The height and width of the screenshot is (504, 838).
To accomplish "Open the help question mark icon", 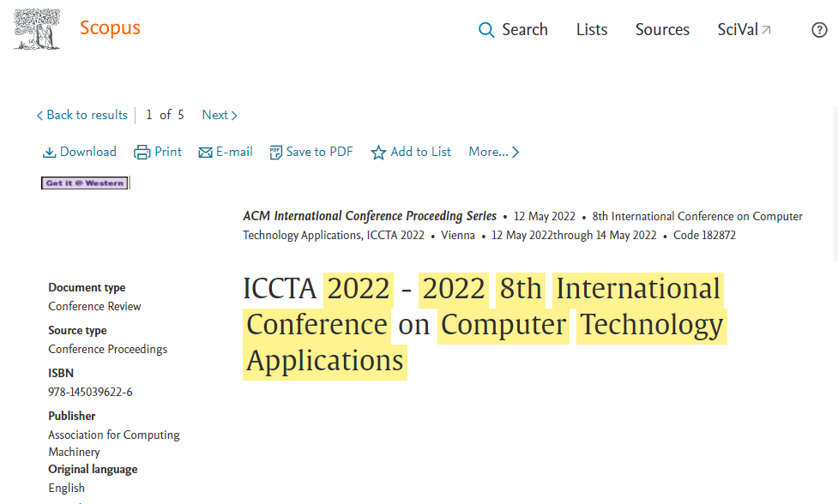I will pos(818,30).
